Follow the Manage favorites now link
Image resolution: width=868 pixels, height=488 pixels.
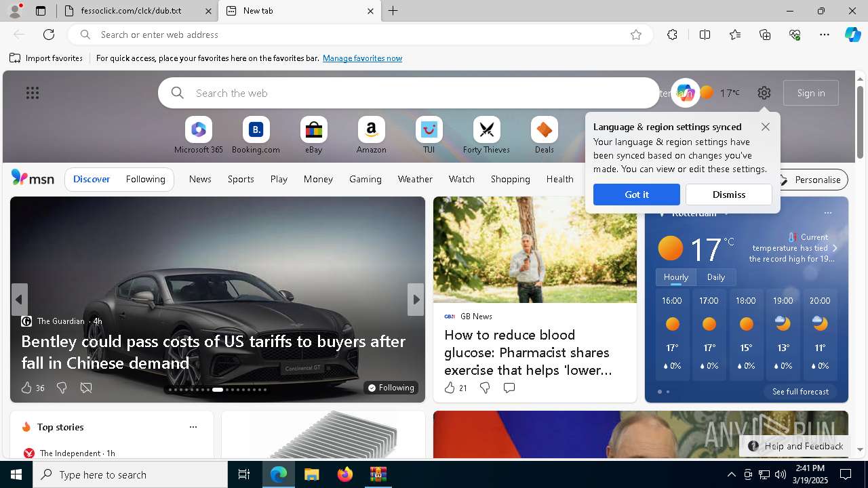tap(362, 58)
